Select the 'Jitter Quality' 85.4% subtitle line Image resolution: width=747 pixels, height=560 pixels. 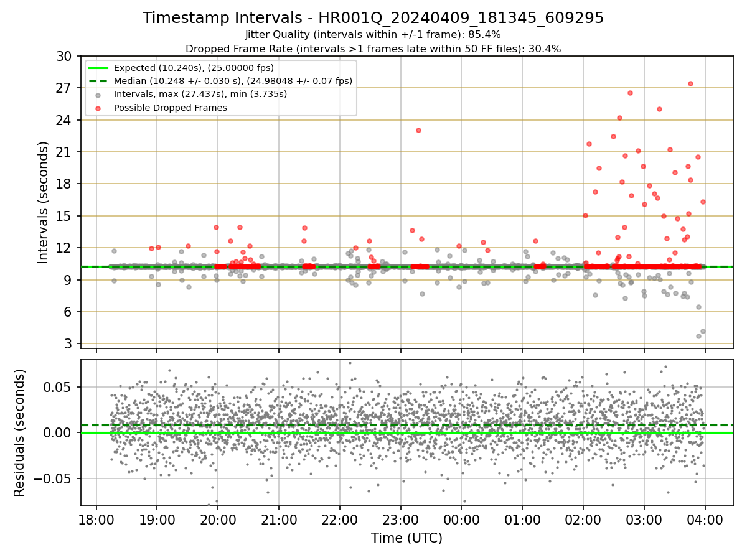coord(373,35)
